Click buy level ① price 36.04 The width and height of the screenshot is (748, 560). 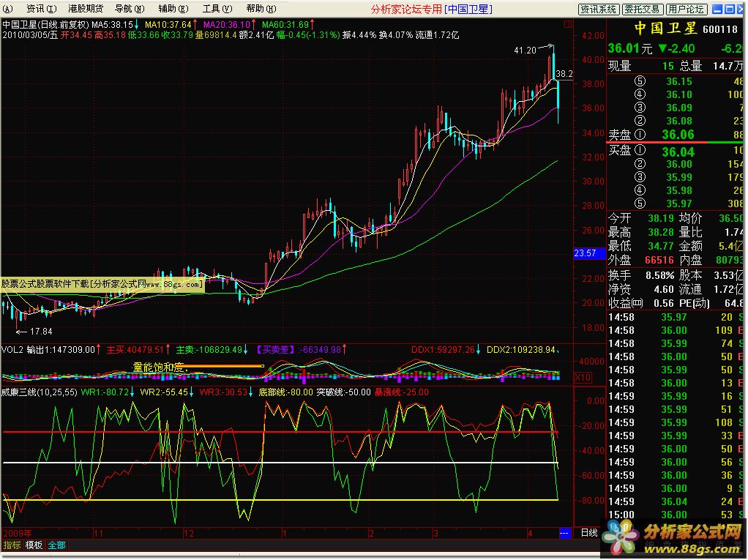[x=678, y=152]
